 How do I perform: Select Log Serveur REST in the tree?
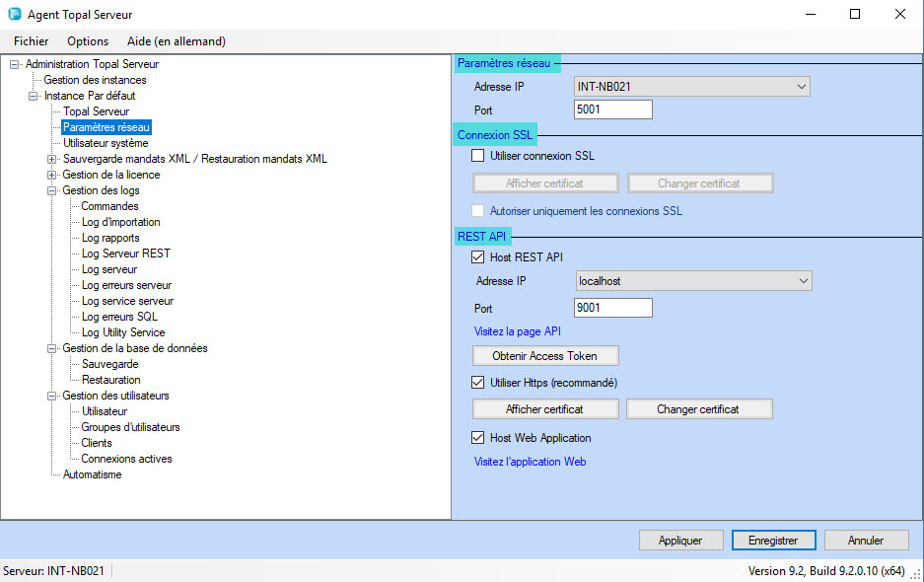125,254
